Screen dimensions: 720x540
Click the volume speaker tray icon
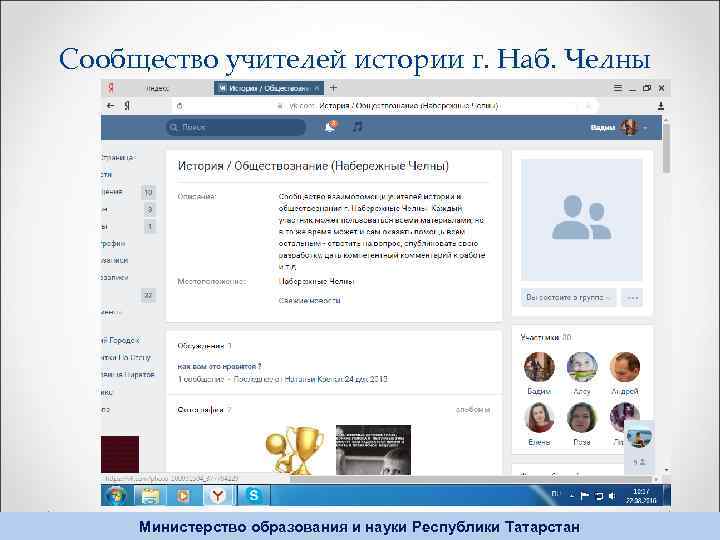(x=612, y=496)
